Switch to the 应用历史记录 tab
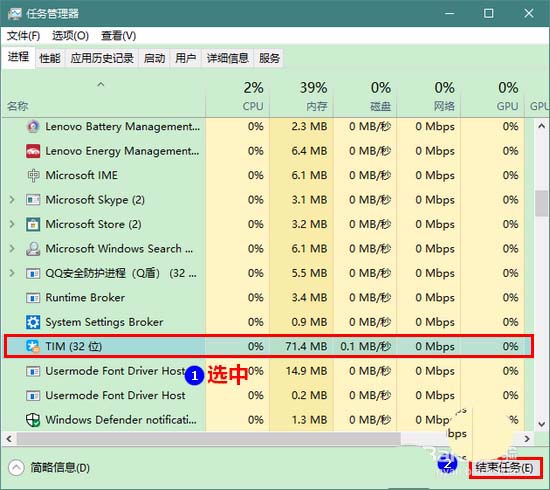 coord(102,58)
